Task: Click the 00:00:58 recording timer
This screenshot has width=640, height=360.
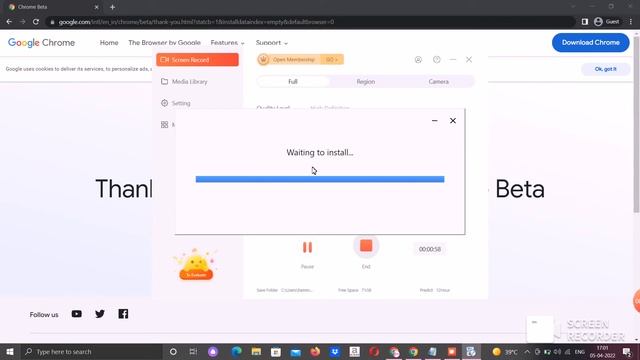Action: pyautogui.click(x=430, y=249)
